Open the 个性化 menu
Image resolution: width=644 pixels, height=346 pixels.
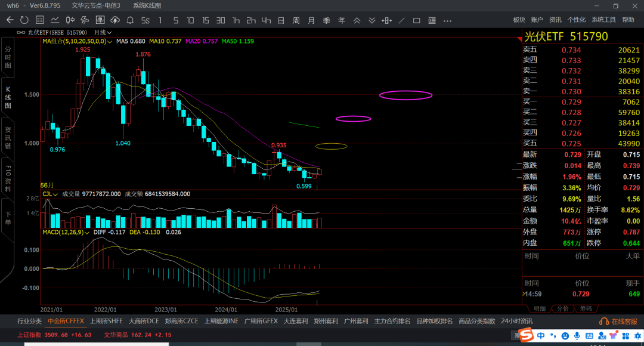click(576, 20)
